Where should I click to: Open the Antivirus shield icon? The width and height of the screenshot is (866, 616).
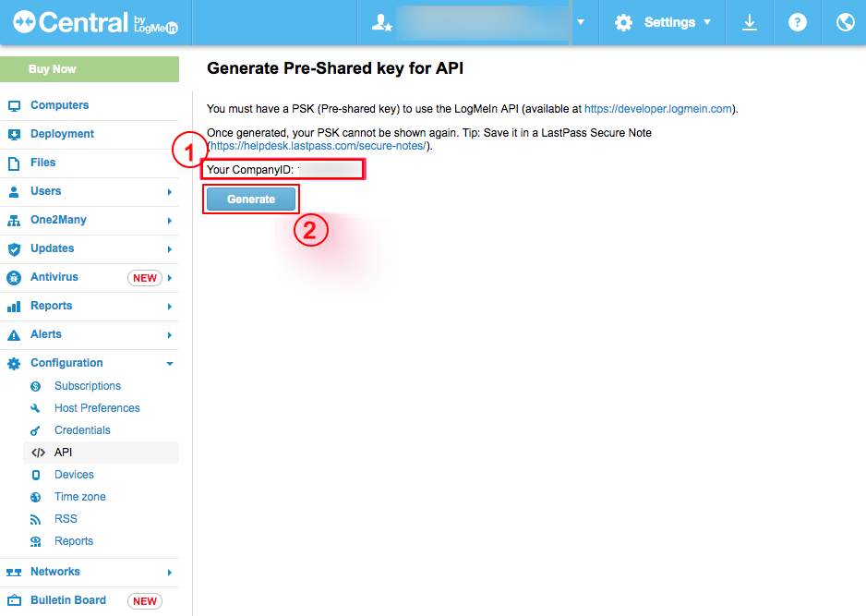[15, 277]
